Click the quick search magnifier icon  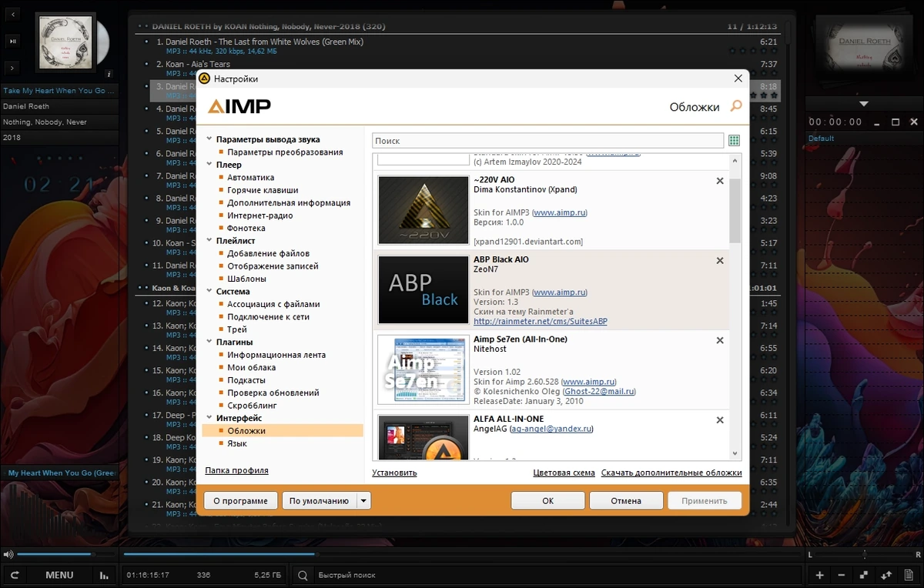click(303, 575)
